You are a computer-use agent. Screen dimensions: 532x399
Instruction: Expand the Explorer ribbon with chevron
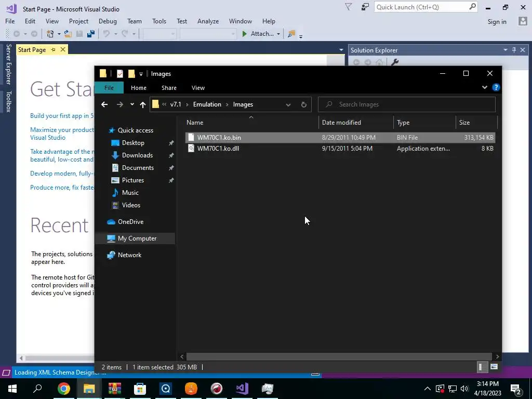click(485, 87)
